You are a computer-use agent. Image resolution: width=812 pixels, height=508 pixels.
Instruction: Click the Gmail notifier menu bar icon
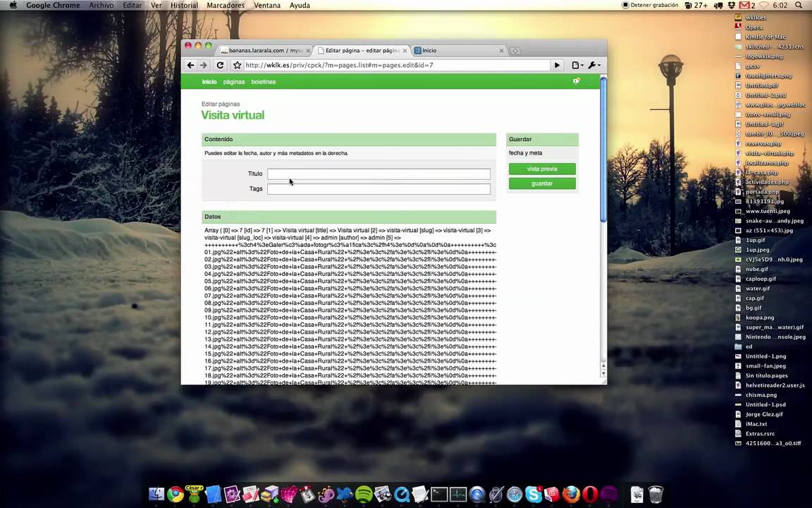click(746, 5)
